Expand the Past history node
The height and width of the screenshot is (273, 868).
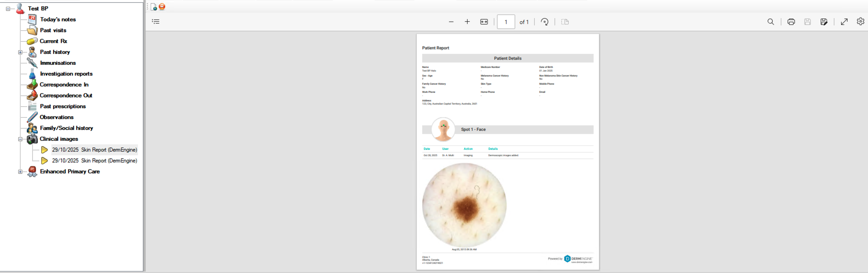click(20, 52)
